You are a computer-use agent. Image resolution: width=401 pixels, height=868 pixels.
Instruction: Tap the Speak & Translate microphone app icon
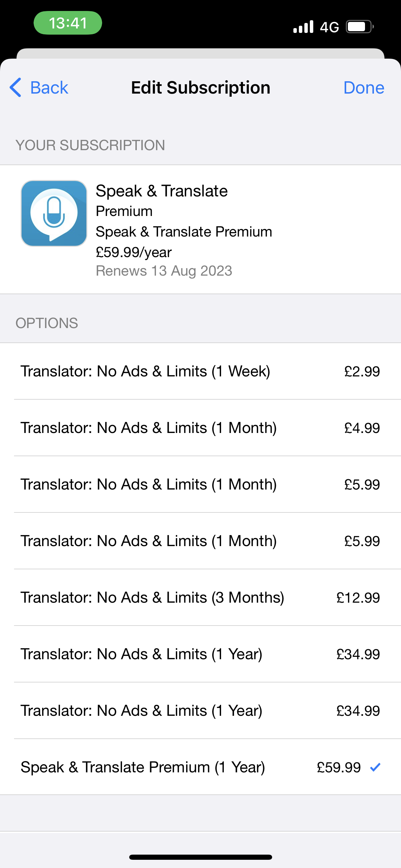tap(54, 213)
